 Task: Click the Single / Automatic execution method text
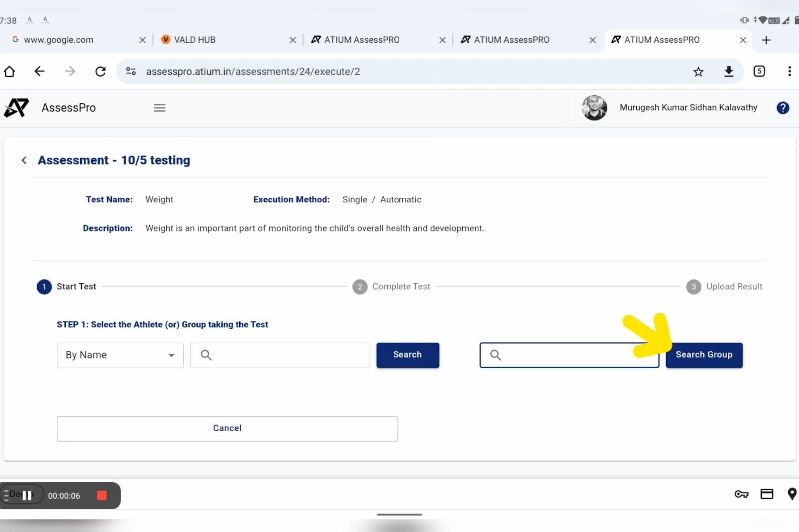pos(382,200)
